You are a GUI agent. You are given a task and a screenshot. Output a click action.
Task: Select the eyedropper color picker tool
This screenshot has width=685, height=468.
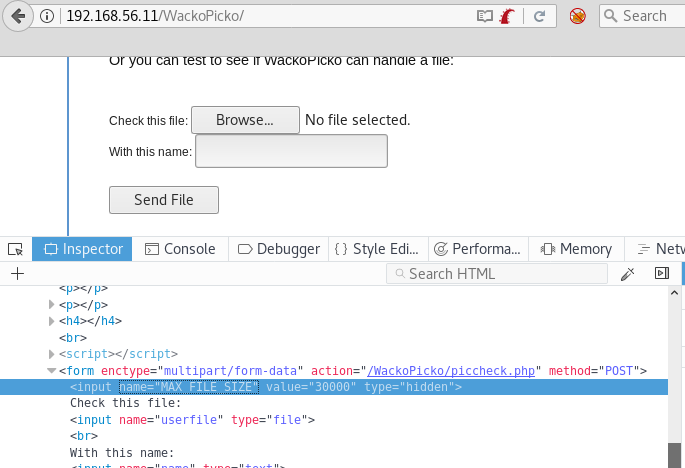tap(627, 274)
